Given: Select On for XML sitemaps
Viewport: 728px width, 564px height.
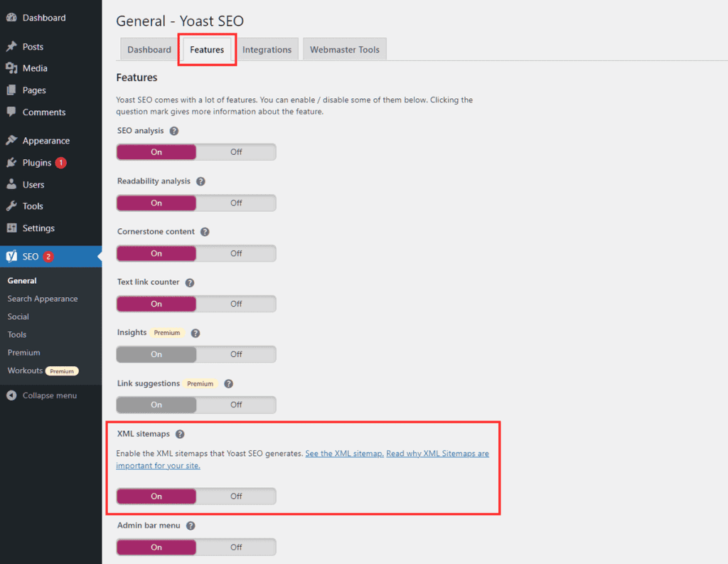Looking at the screenshot, I should point(156,496).
